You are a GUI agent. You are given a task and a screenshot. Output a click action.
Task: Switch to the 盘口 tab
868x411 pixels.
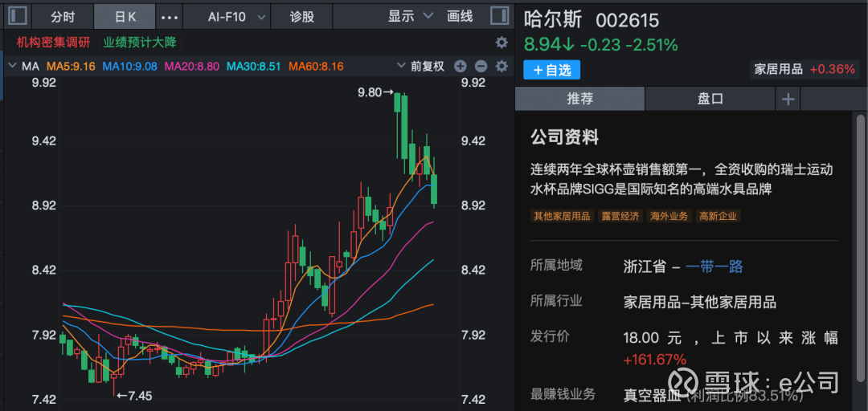[710, 99]
